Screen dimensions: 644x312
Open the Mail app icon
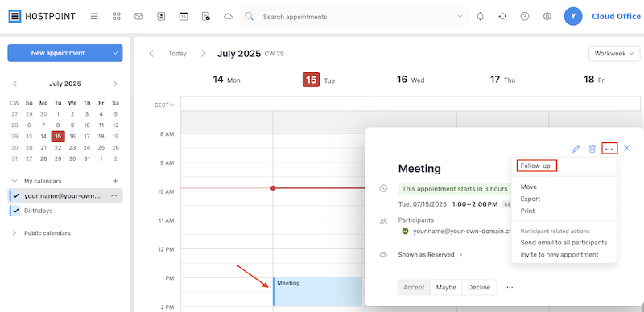point(138,16)
